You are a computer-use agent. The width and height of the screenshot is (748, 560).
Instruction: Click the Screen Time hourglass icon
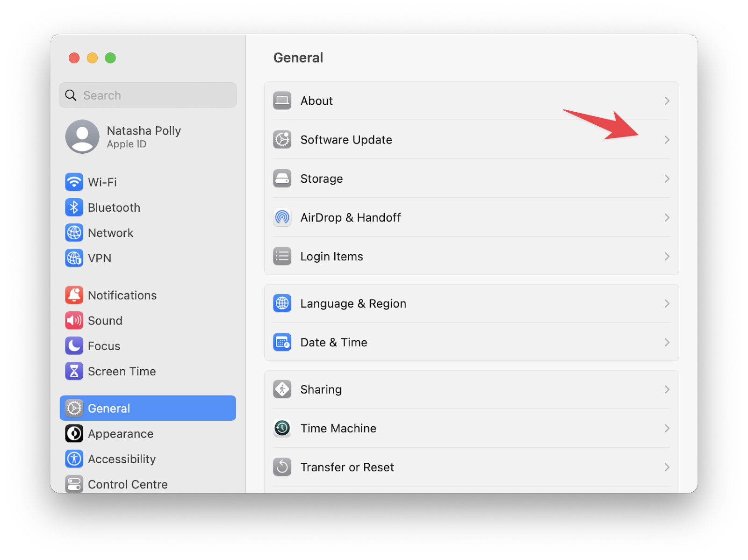[x=74, y=371]
